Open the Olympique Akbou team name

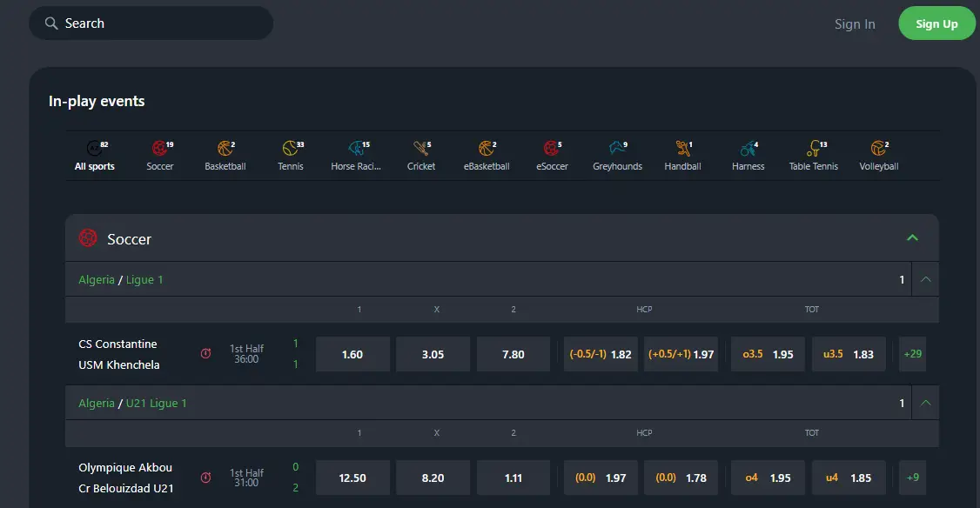pyautogui.click(x=125, y=468)
